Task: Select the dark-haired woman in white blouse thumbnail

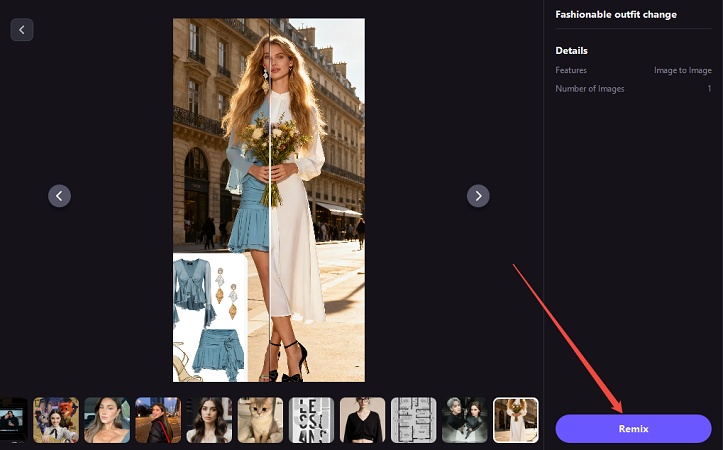Action: point(209,420)
